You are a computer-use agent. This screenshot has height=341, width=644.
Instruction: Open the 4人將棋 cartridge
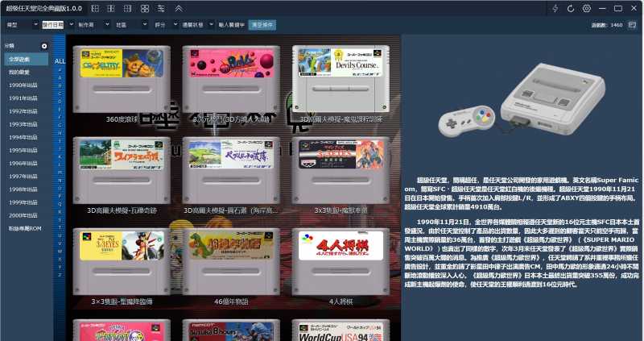click(x=341, y=262)
